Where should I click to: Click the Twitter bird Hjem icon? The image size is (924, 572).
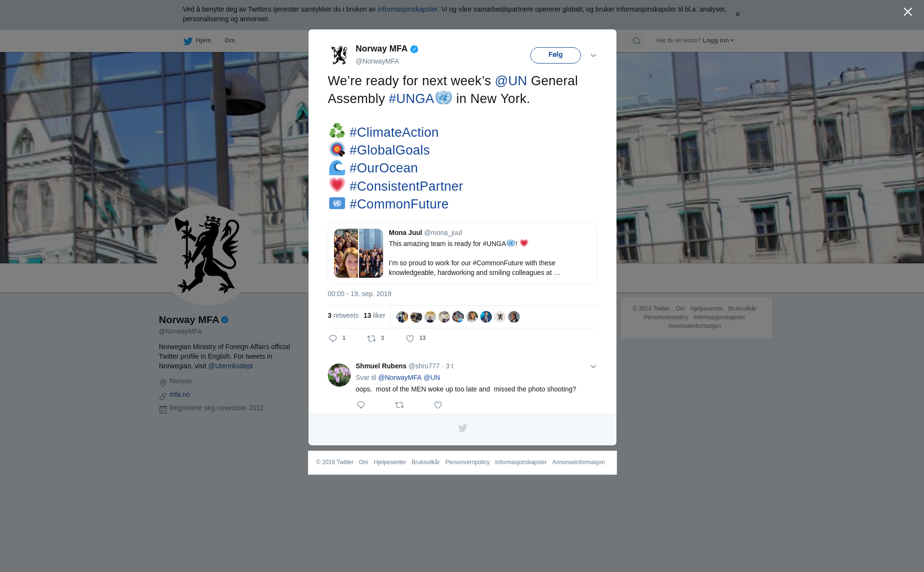point(188,41)
